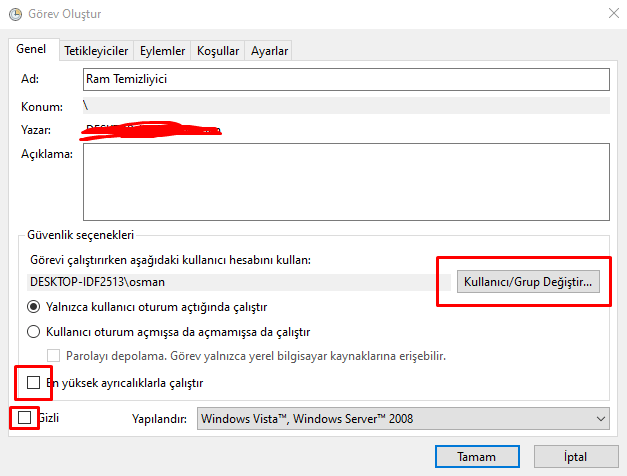Open the Ayarlar tab

point(269,51)
